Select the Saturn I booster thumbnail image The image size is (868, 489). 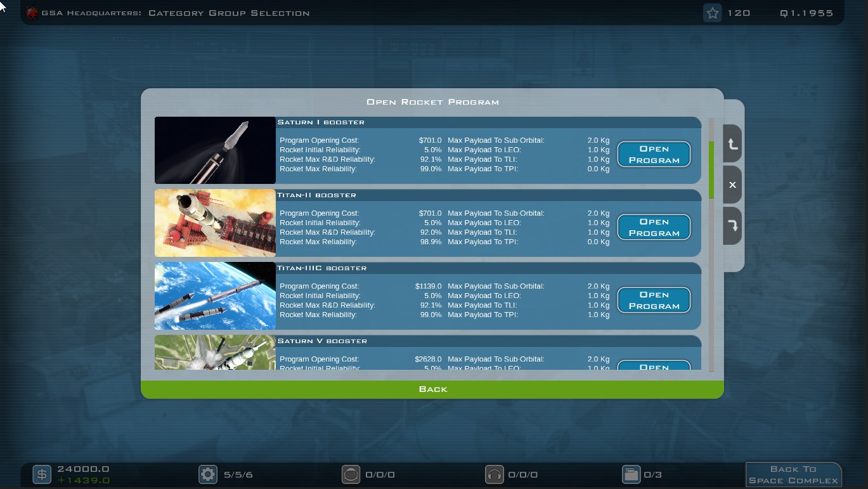[215, 150]
